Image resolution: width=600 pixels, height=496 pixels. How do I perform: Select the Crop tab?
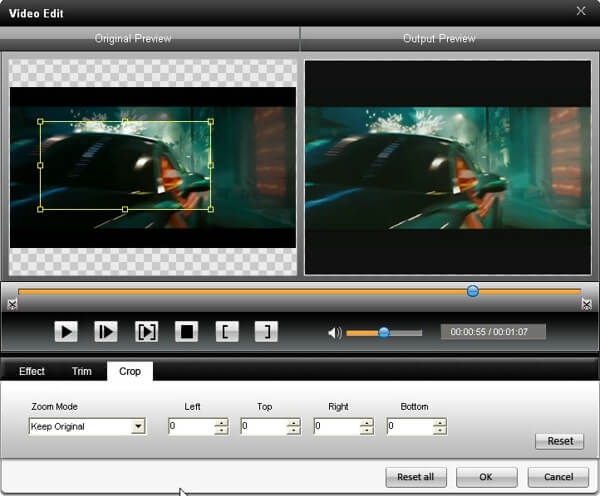click(x=130, y=371)
